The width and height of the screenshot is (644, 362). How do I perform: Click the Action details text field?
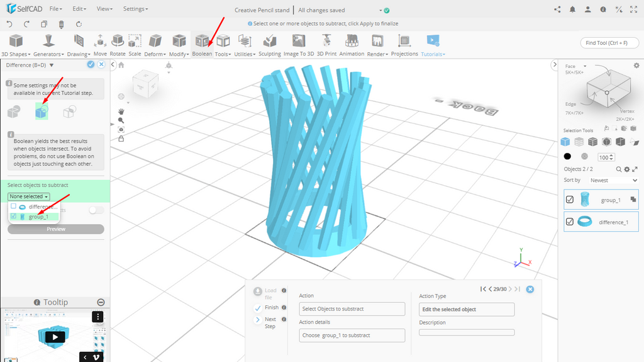pyautogui.click(x=352, y=336)
